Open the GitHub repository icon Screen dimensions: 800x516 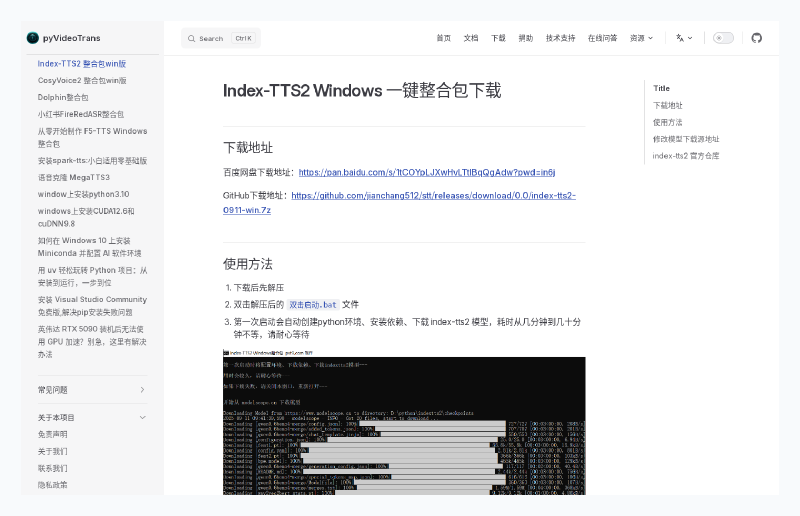[756, 38]
